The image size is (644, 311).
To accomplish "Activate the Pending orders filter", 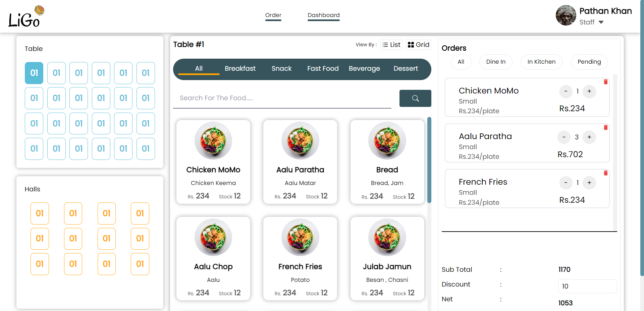I will tap(589, 62).
